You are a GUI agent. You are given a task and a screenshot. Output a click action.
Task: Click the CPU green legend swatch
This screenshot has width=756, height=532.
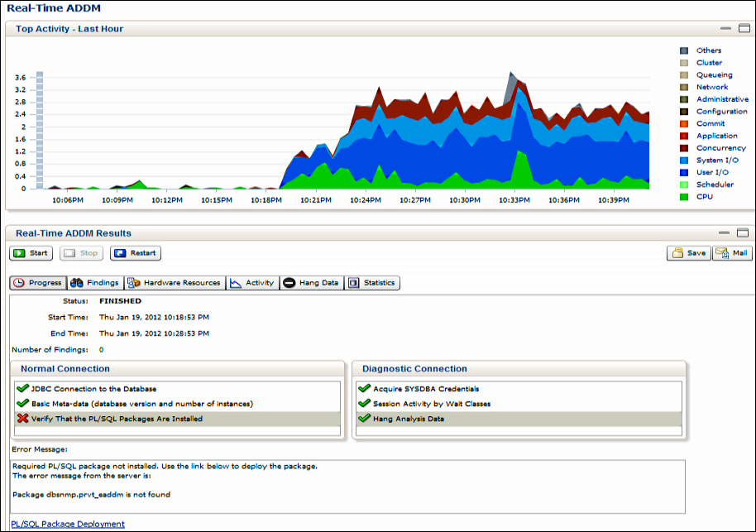[x=685, y=197]
